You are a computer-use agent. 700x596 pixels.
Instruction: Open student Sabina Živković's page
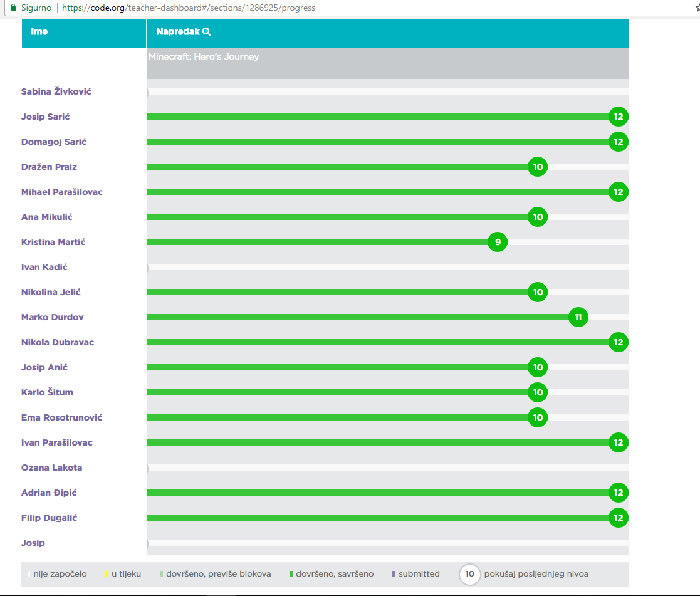point(56,91)
